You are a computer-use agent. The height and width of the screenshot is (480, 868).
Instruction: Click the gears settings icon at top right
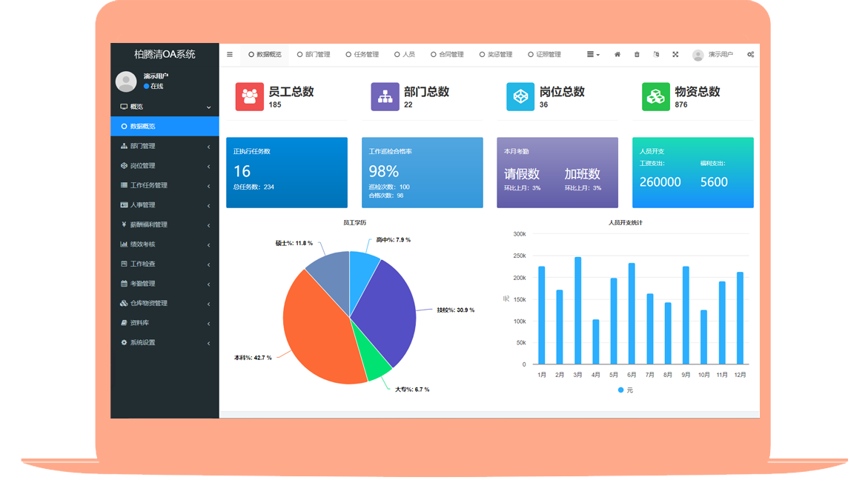click(x=751, y=54)
